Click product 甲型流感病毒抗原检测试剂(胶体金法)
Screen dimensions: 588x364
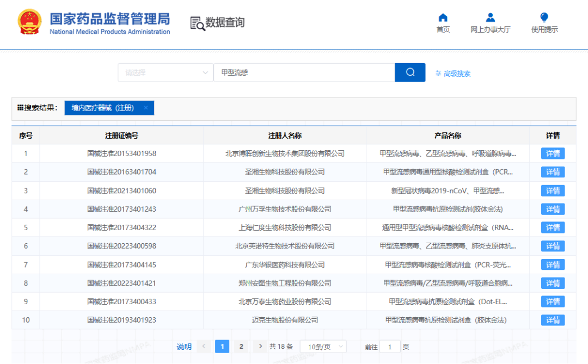click(448, 209)
